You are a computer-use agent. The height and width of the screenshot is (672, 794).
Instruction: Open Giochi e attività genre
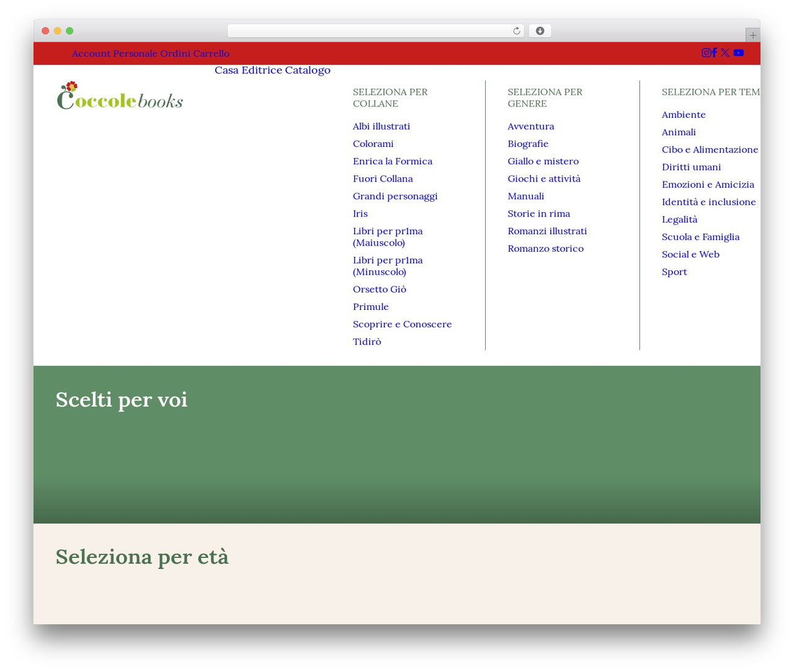[x=544, y=179]
